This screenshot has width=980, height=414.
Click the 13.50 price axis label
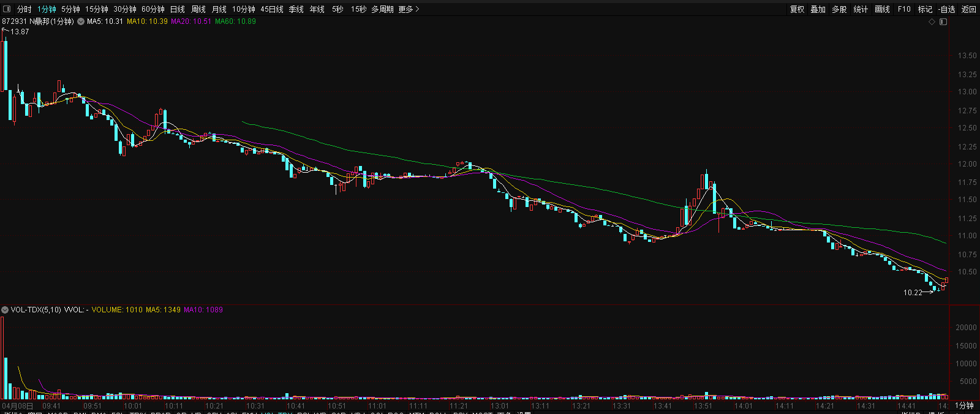click(967, 56)
